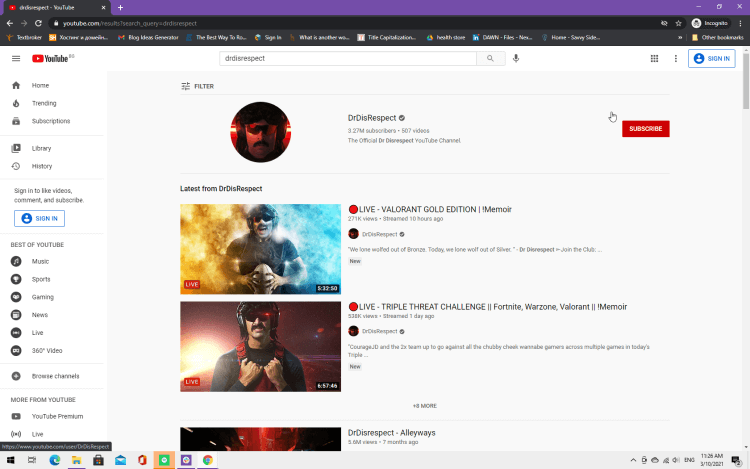
Task: Open the DrDisRespect channel name link
Action: click(372, 118)
